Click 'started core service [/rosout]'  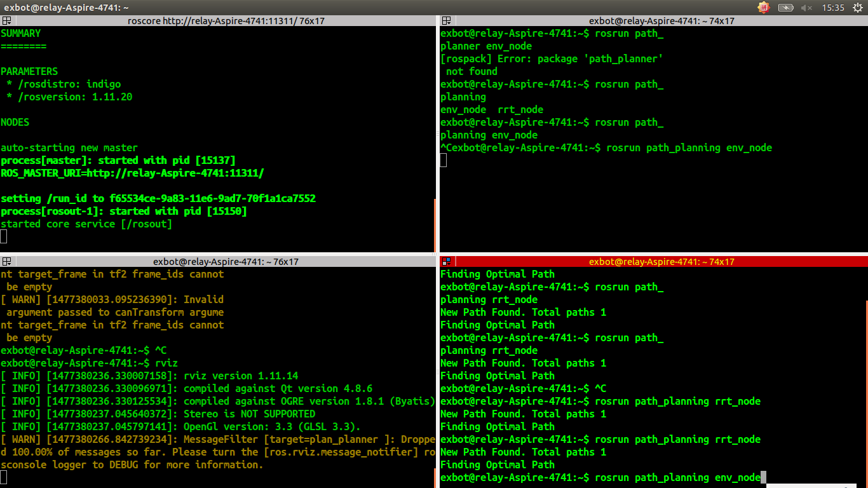coord(86,224)
